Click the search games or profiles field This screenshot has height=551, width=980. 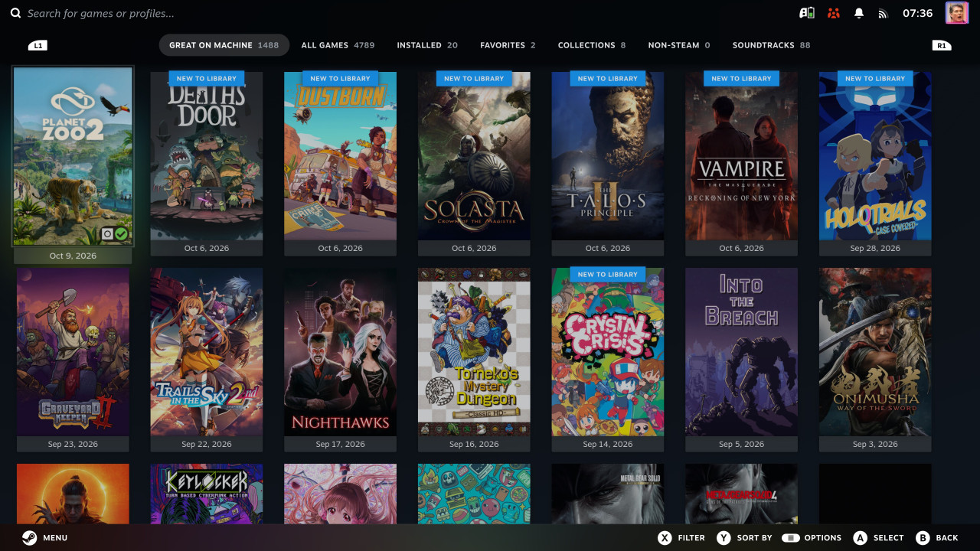pyautogui.click(x=100, y=14)
